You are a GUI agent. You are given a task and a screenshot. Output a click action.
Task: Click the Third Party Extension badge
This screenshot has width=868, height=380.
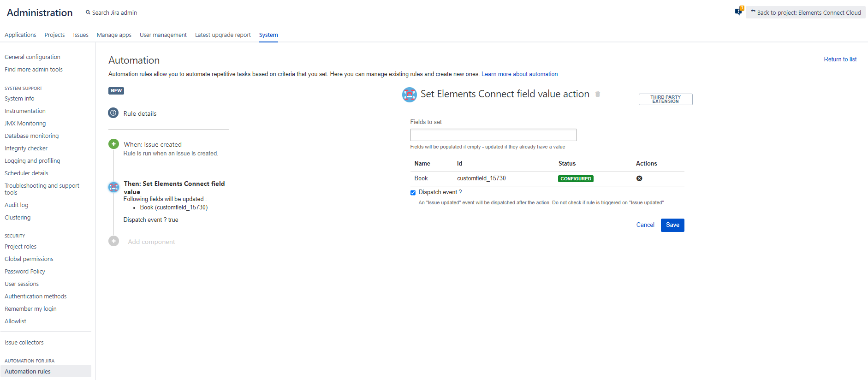[x=665, y=100]
